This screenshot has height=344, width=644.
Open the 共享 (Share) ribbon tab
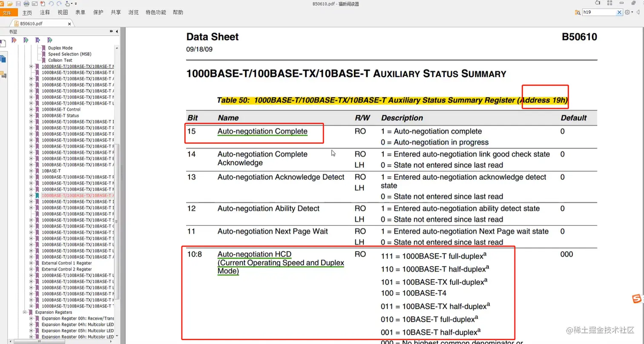pyautogui.click(x=116, y=12)
